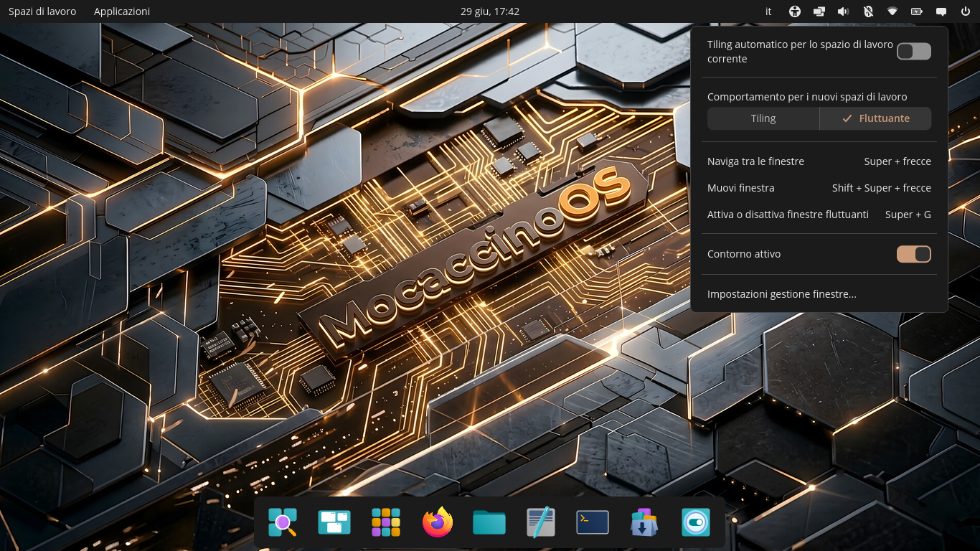
Task: Open the COSMIC launcher search dock icon
Action: [283, 522]
